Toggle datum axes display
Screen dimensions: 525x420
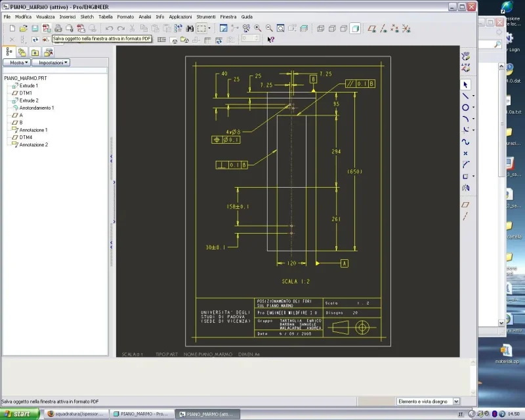(383, 28)
